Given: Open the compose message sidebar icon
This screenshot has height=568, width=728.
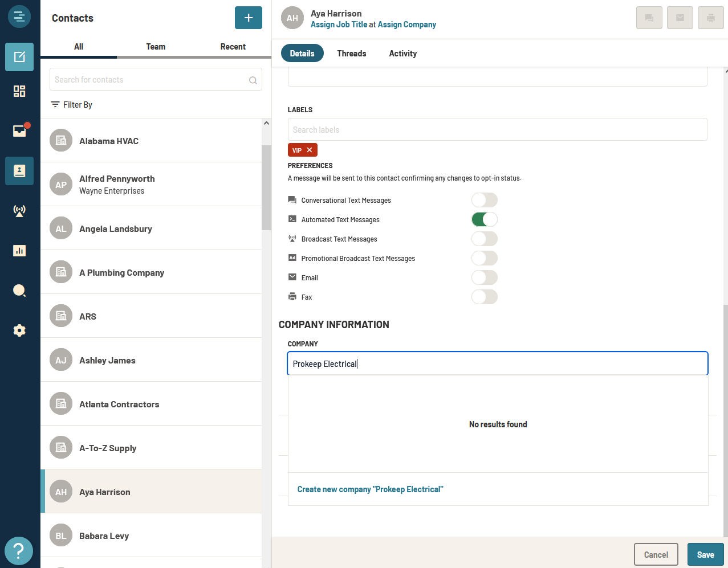Looking at the screenshot, I should [x=19, y=57].
